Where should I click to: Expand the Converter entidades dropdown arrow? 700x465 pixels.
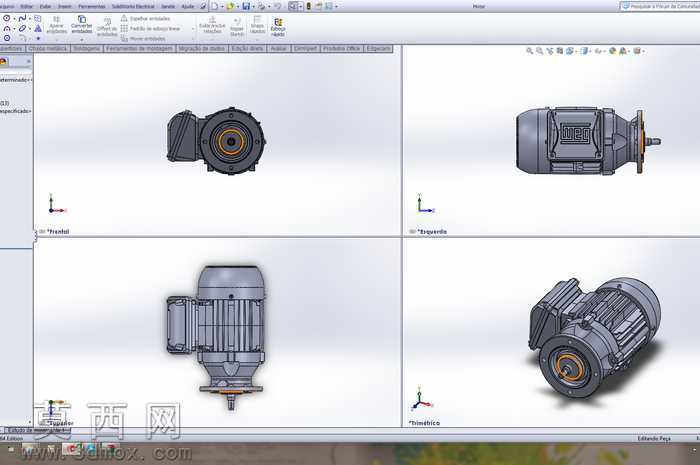coord(82,40)
